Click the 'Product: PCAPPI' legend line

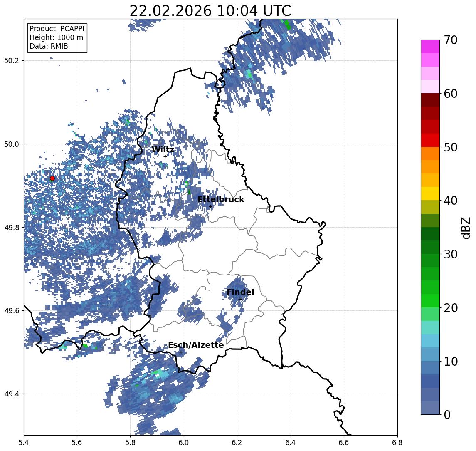click(57, 29)
